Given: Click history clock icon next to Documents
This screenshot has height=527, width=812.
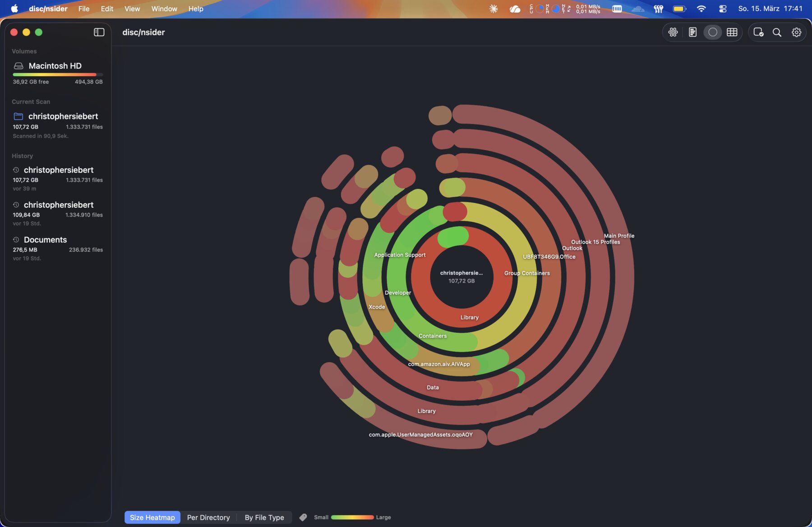Looking at the screenshot, I should tap(16, 239).
